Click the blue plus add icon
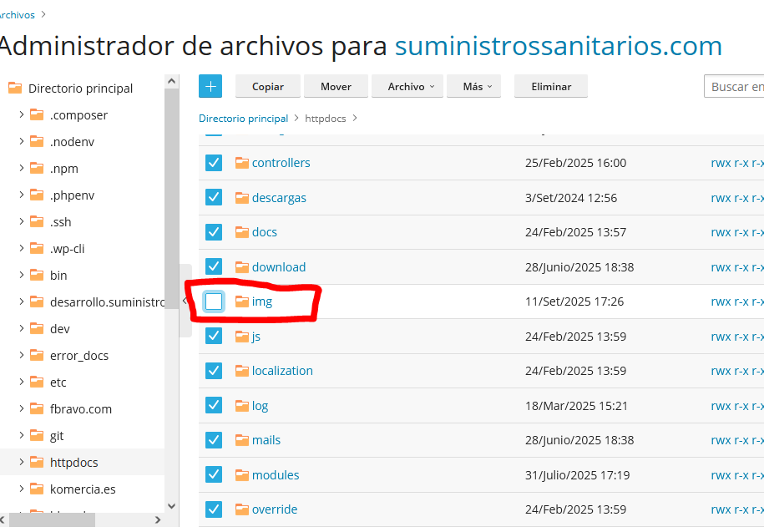 (210, 86)
